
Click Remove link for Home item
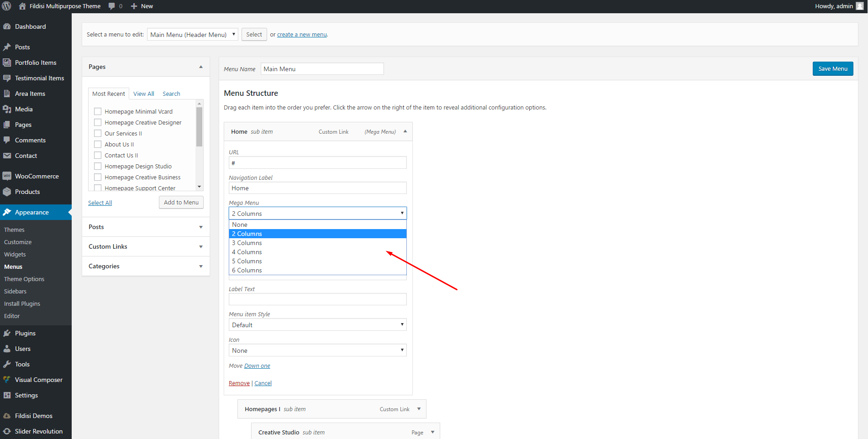tap(239, 383)
